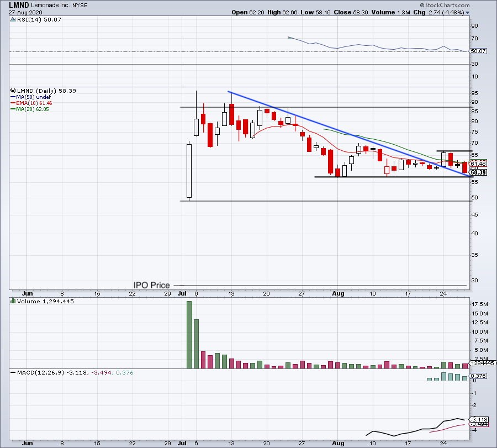Click the StockCharts.com watermark link
Image resolution: width=497 pixels, height=448 pixels.
pyautogui.click(x=447, y=5)
